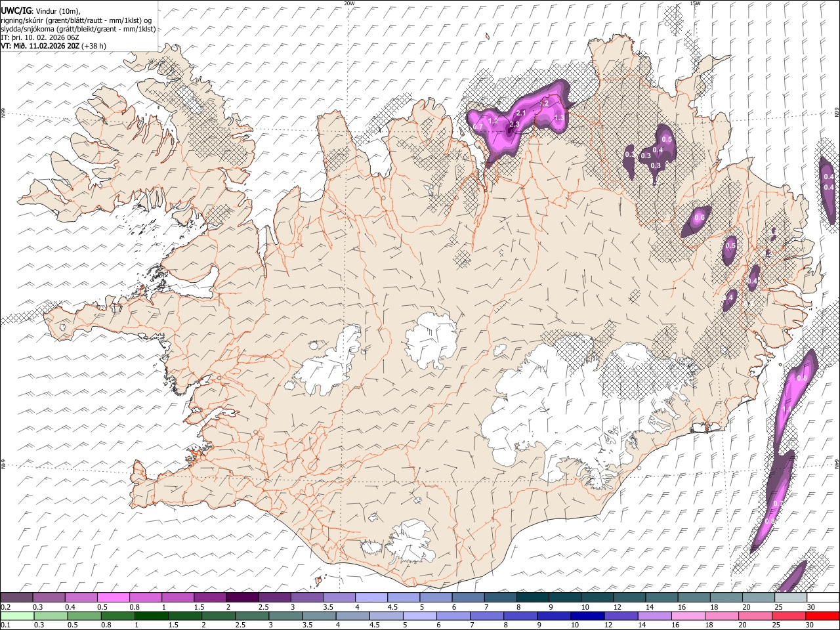Click the snow scale swatch between 1.5 and 2

tap(210, 597)
